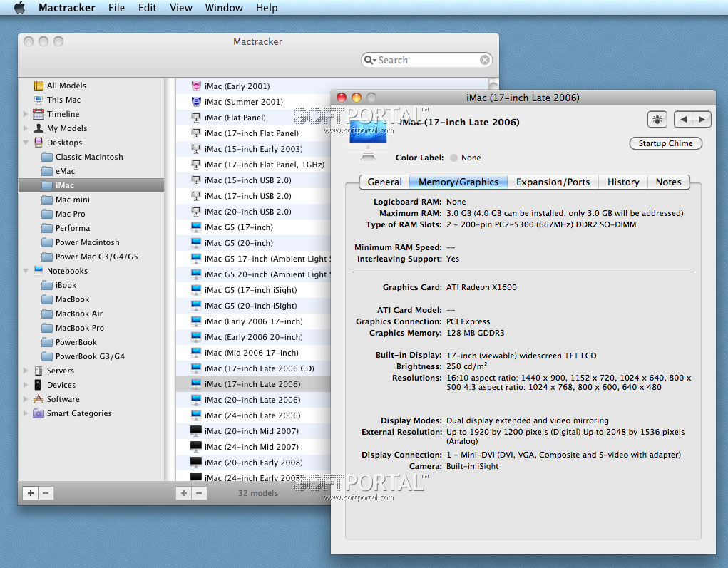Screen dimensions: 728x568
Task: Play the Startup Chime button
Action: click(665, 143)
